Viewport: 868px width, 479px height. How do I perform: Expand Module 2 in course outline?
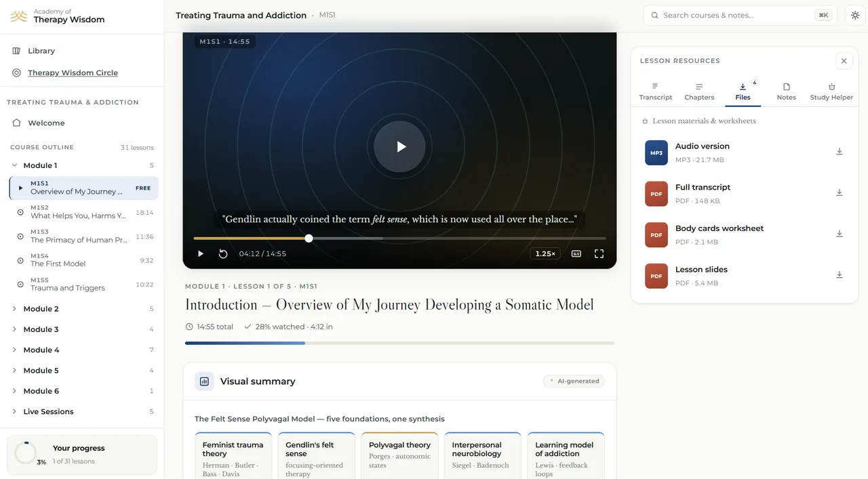pos(81,309)
